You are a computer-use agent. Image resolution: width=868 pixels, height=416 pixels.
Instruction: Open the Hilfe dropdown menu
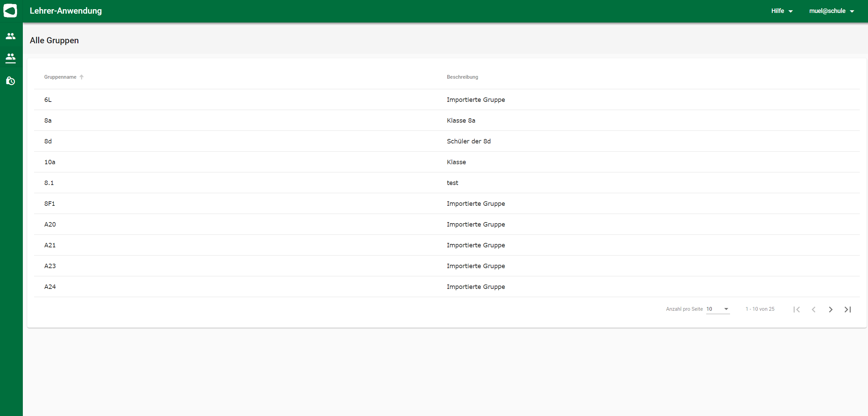(x=782, y=11)
